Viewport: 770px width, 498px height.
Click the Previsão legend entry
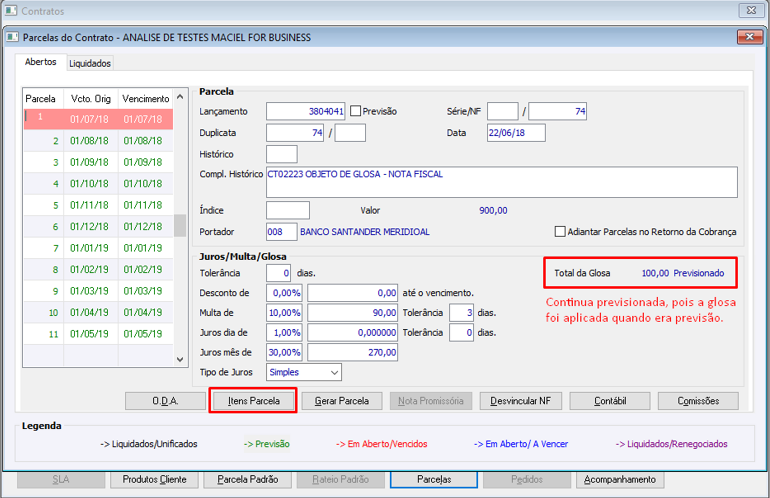click(267, 444)
